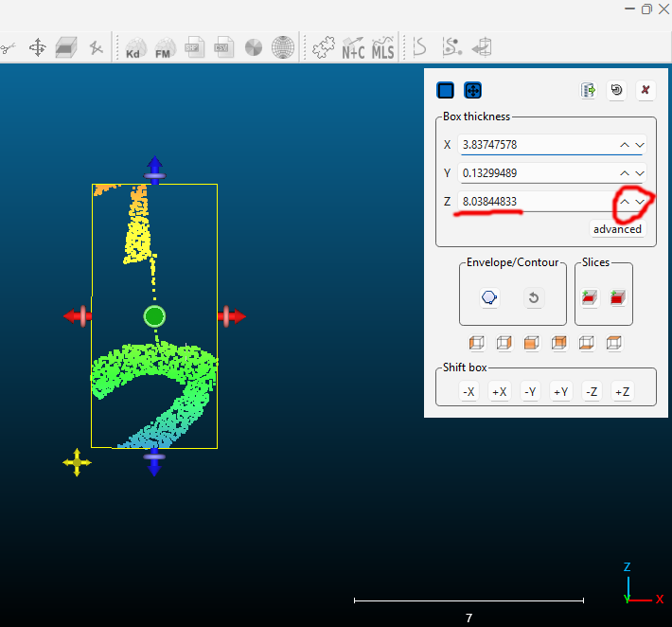The height and width of the screenshot is (627, 672).
Task: Close the cross section tool with the red X
Action: [x=645, y=90]
